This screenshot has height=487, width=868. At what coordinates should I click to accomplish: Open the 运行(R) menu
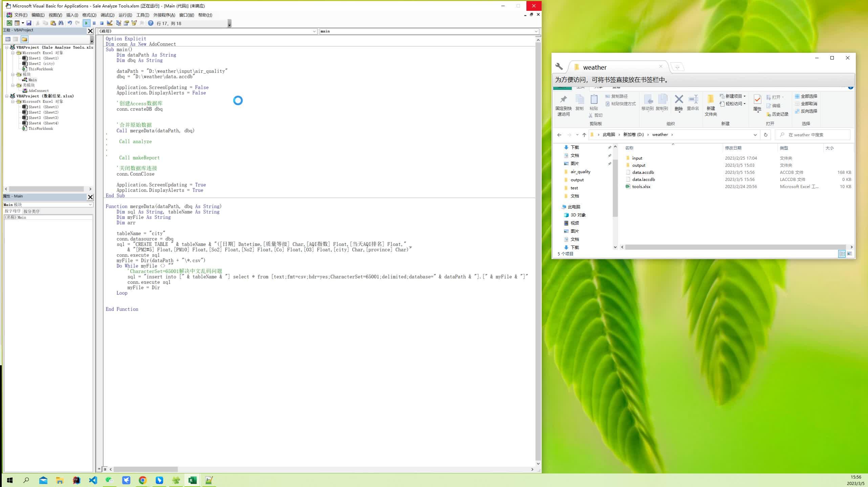point(125,15)
